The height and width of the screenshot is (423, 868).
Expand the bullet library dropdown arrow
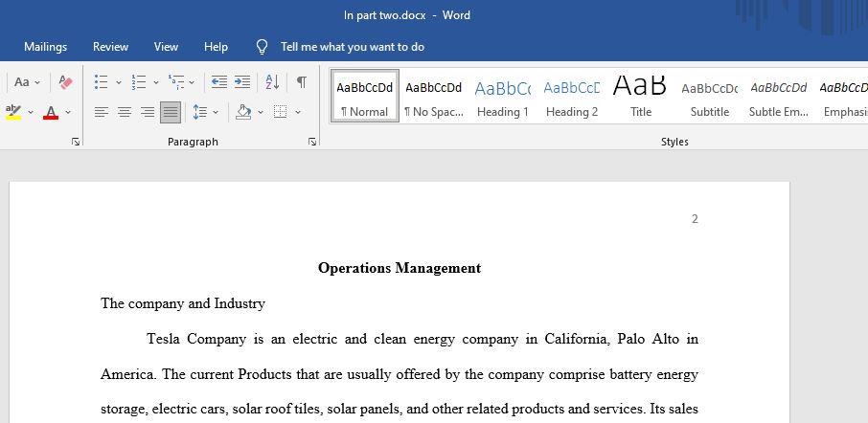(119, 82)
